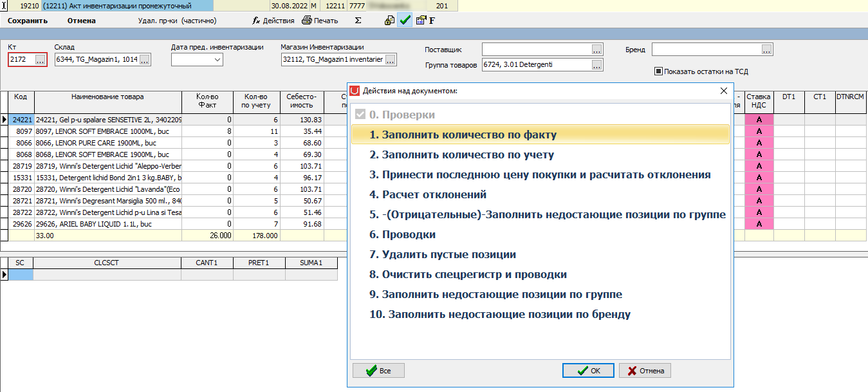
Task: Click the bold F toolbar icon
Action: point(432,21)
